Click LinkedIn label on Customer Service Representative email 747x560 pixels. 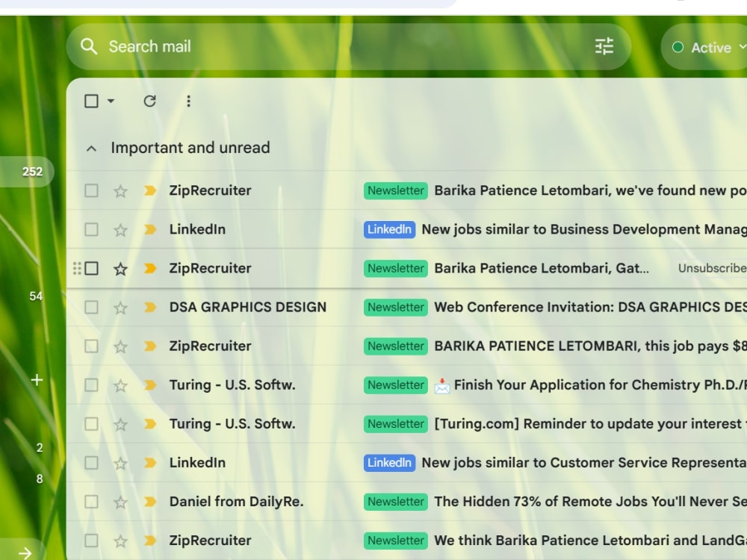[x=389, y=463]
